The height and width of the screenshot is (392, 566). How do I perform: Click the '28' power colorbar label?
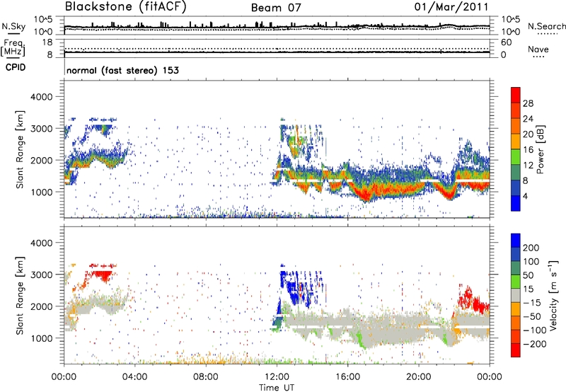coord(528,103)
